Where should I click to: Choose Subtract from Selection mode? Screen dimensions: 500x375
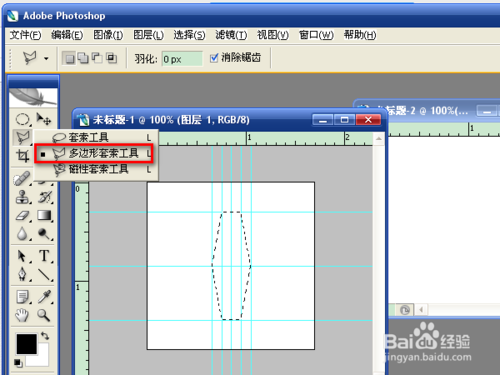pyautogui.click(x=97, y=59)
